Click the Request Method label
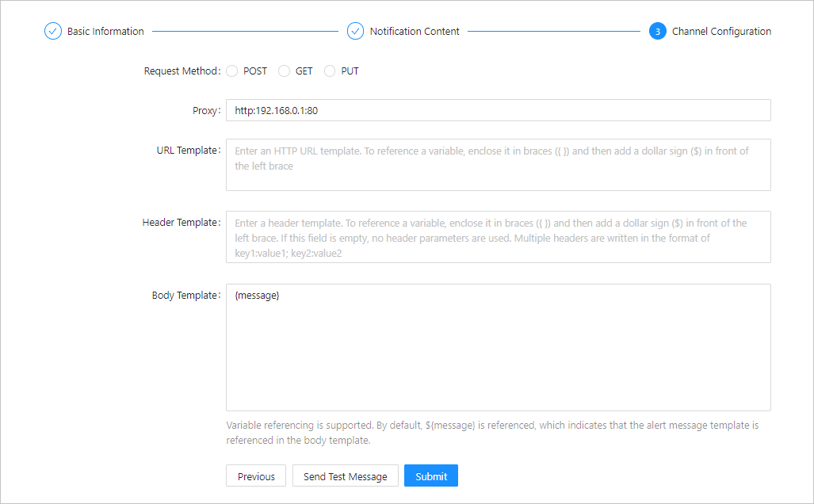 tap(182, 71)
